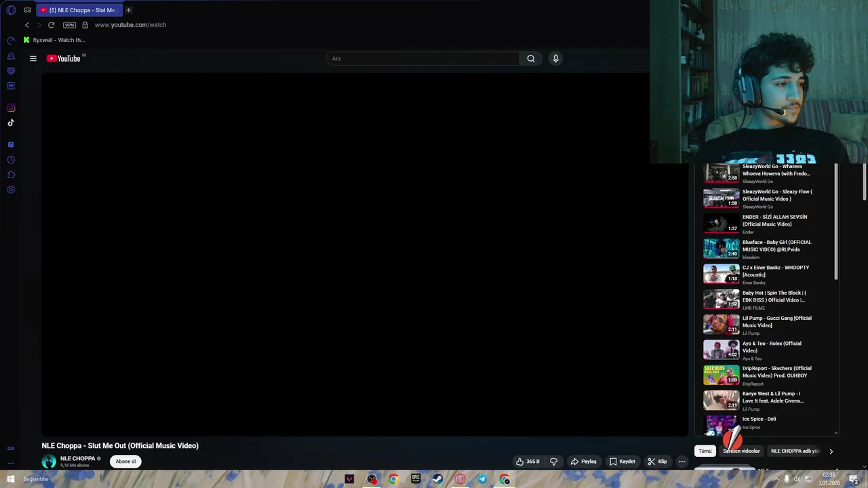868x488 pixels.
Task: Click the GX label icon in the sidebar
Action: pyautogui.click(x=11, y=449)
